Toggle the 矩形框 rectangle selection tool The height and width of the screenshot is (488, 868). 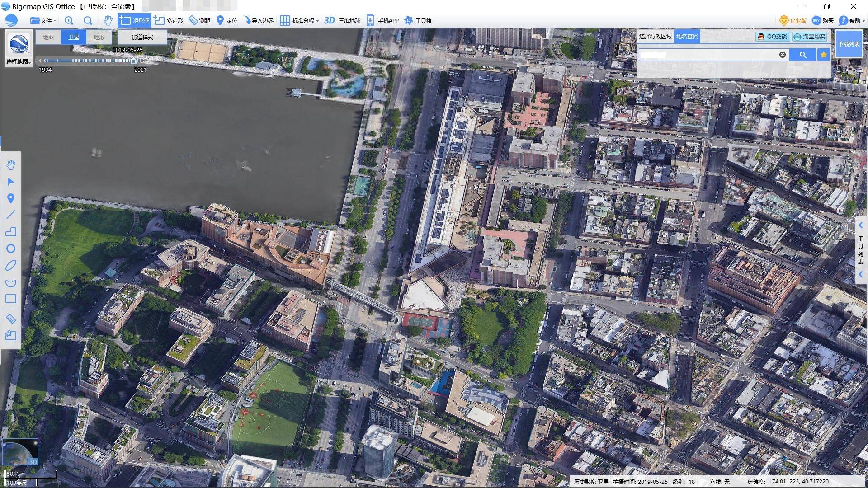[x=135, y=20]
